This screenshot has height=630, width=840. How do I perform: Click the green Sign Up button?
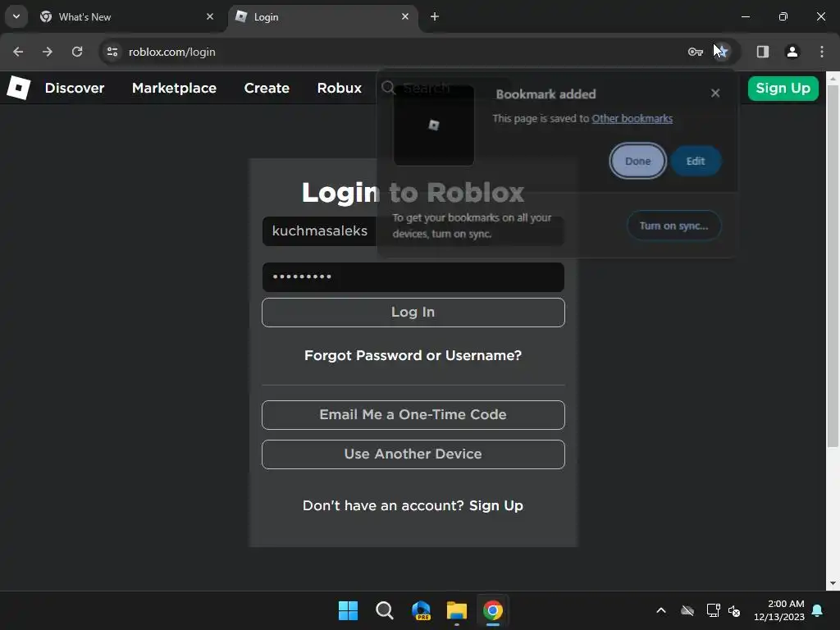[783, 89]
